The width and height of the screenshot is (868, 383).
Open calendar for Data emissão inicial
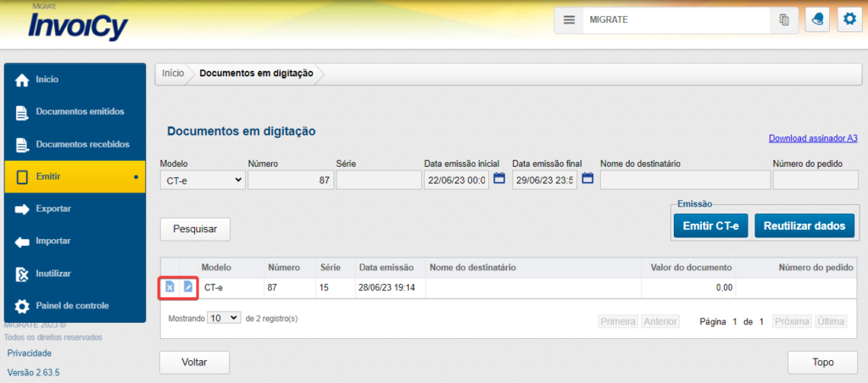point(499,179)
